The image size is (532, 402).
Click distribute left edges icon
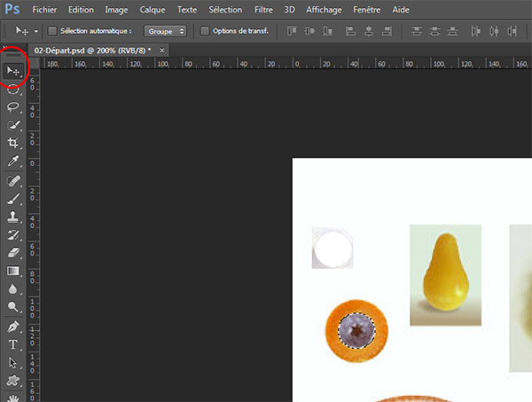click(475, 31)
